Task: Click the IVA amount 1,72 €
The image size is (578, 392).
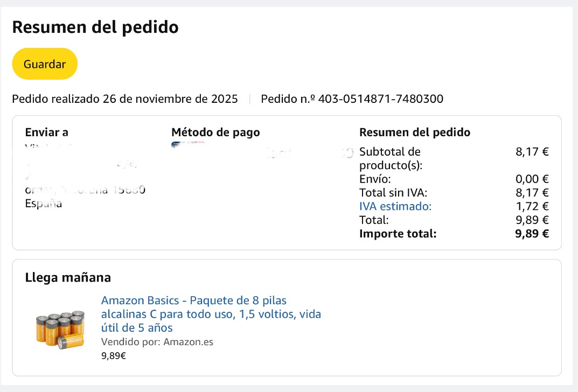Action: (x=532, y=206)
